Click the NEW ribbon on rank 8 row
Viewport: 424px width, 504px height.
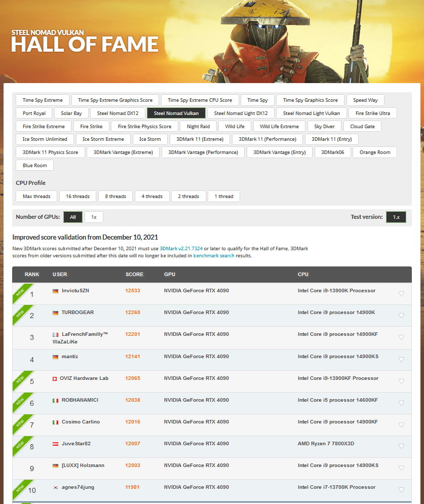[x=20, y=445]
